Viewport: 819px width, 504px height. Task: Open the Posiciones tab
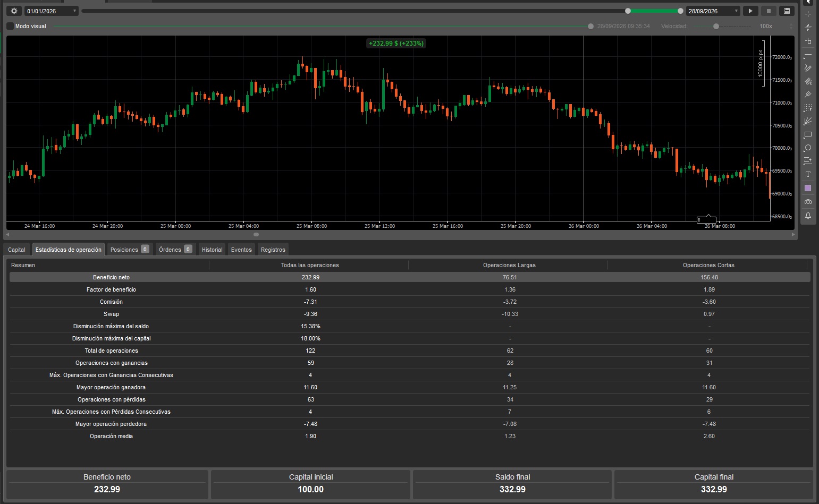(130, 250)
